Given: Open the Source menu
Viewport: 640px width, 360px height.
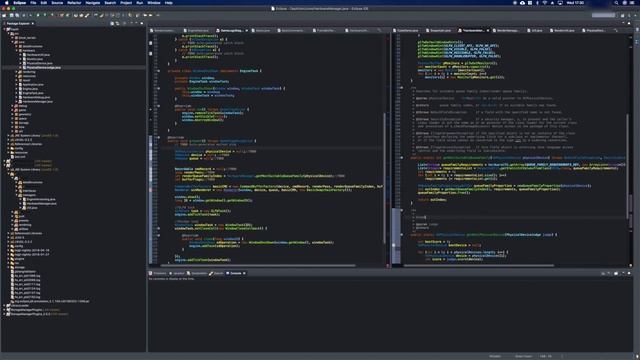Looking at the screenshot, I should pyautogui.click(x=57, y=3).
